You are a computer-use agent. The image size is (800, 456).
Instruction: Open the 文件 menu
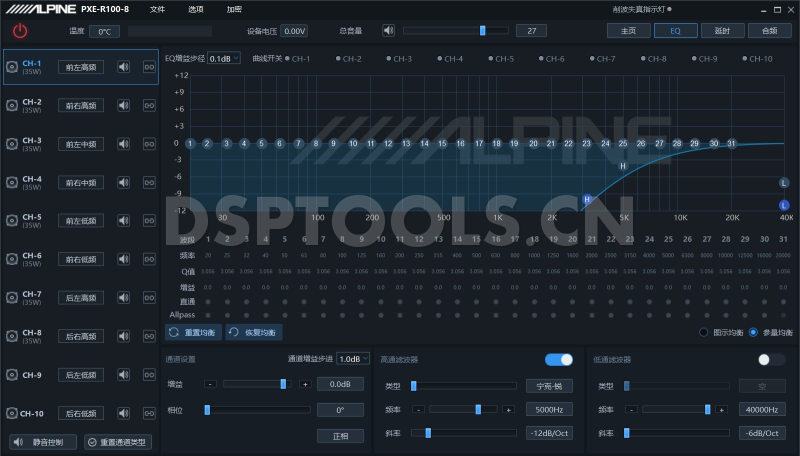coord(157,9)
